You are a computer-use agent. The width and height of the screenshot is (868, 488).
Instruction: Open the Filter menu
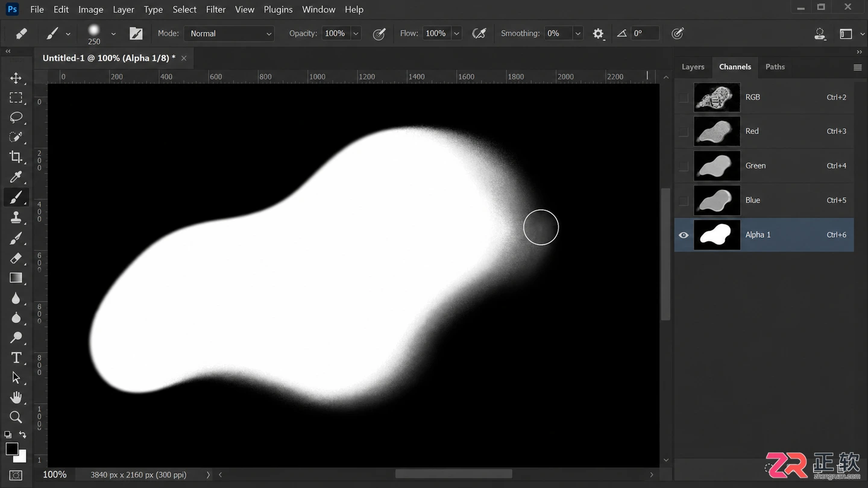click(216, 10)
